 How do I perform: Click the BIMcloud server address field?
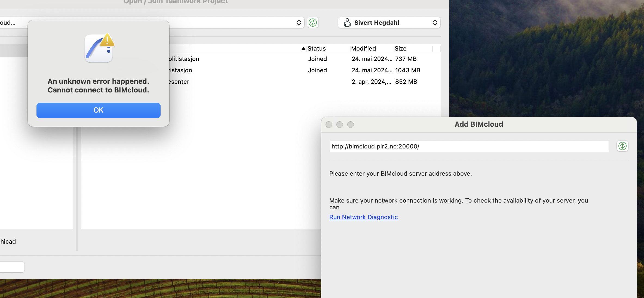469,146
